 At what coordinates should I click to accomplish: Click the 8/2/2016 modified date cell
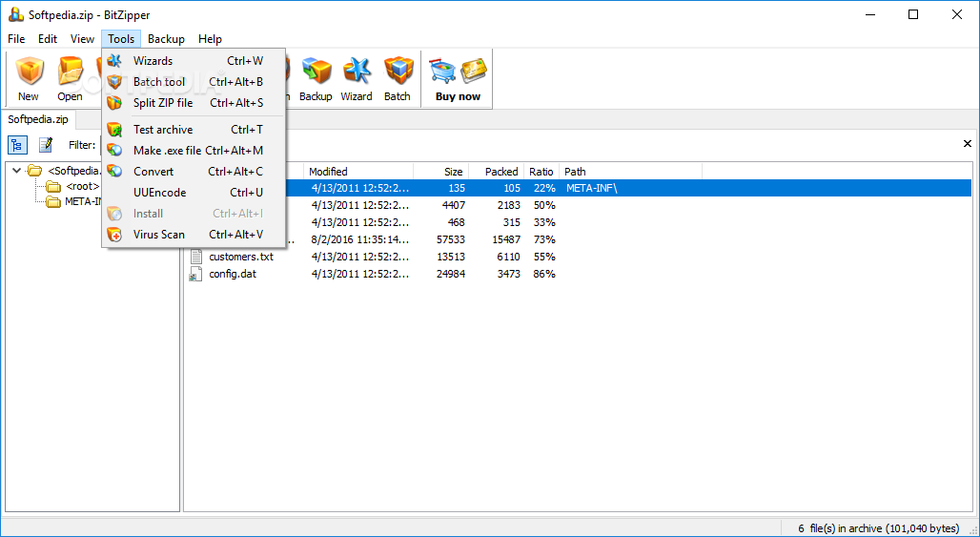(360, 239)
